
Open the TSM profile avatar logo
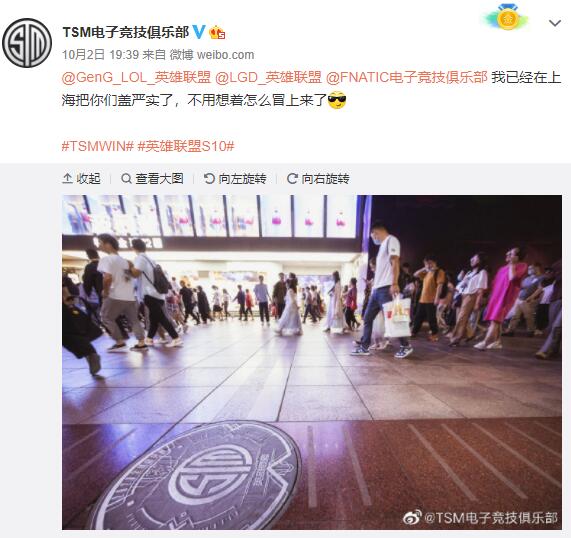(x=27, y=43)
